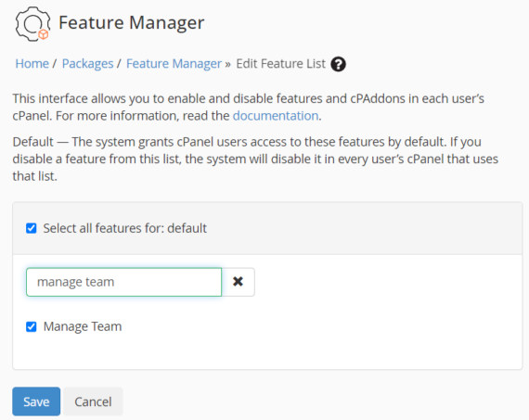529x420 pixels.
Task: Click the Feature Manager gear icon
Action: coord(32,24)
